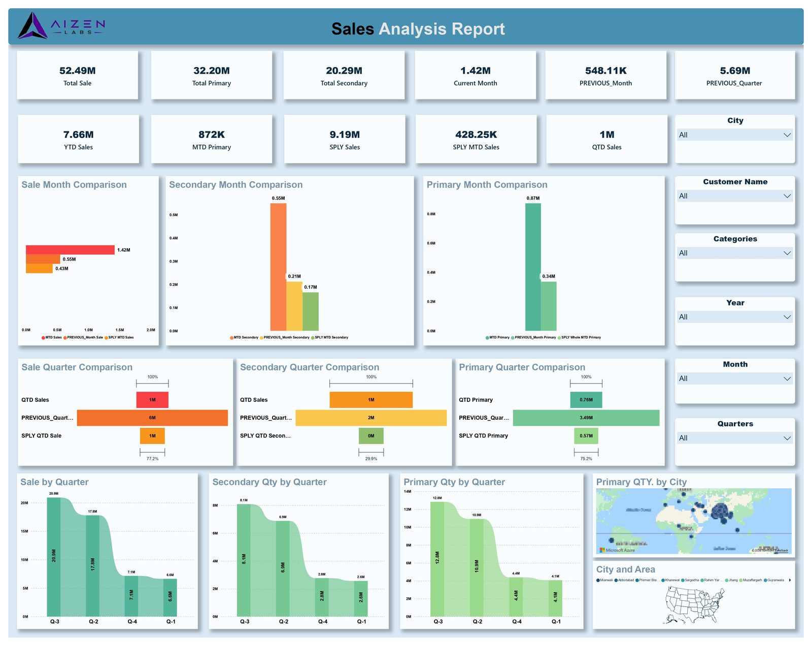
Task: Open the Quarters slicer dropdown
Action: 735,438
